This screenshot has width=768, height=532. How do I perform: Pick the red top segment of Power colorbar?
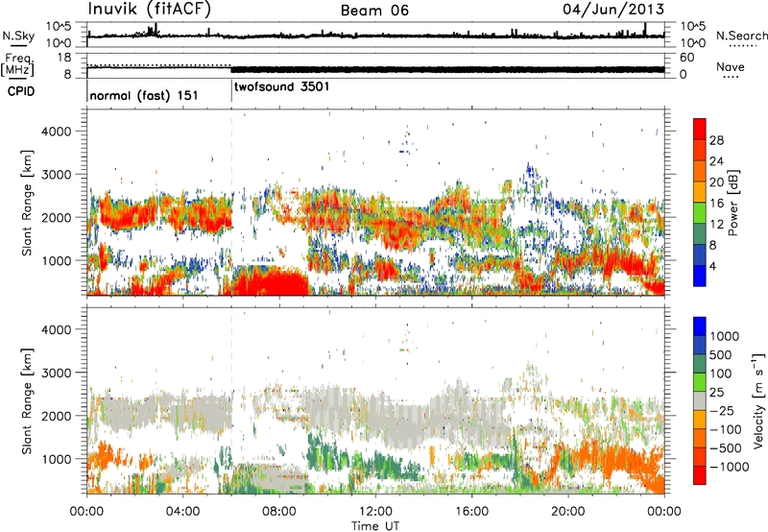click(700, 129)
